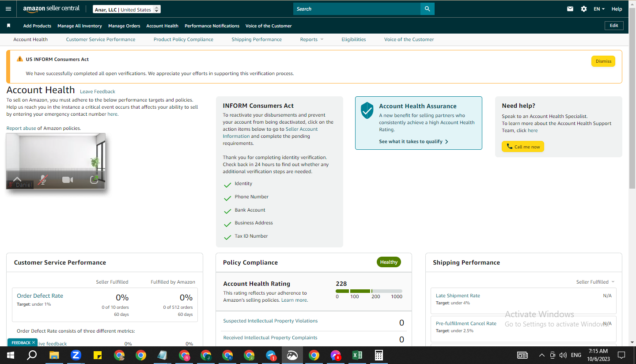The image size is (636, 364).
Task: Open Telegram from the taskbar
Action: click(271, 355)
